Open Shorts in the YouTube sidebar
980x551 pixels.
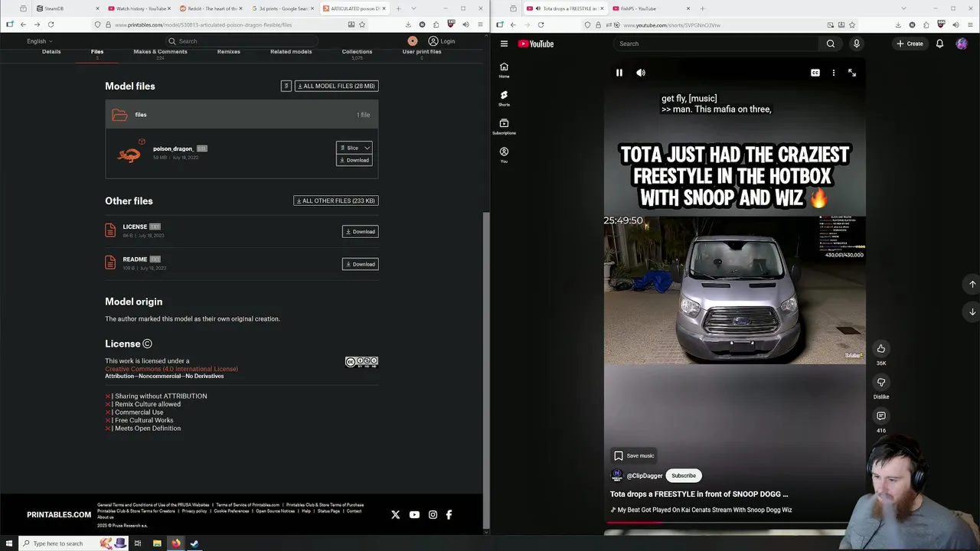504,98
